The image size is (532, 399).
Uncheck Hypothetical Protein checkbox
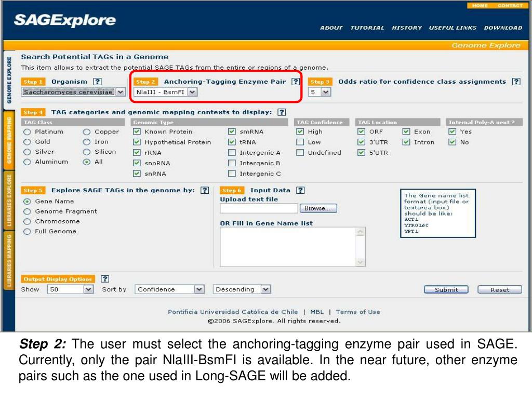click(x=137, y=142)
